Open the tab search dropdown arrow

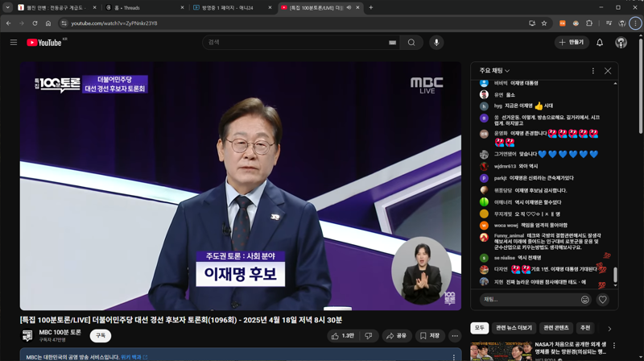(x=7, y=7)
